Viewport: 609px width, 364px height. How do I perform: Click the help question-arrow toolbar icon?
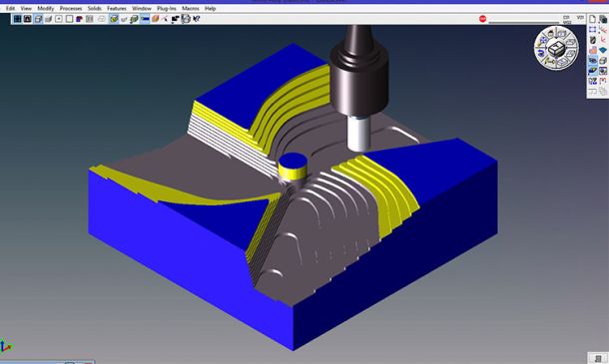(x=196, y=18)
